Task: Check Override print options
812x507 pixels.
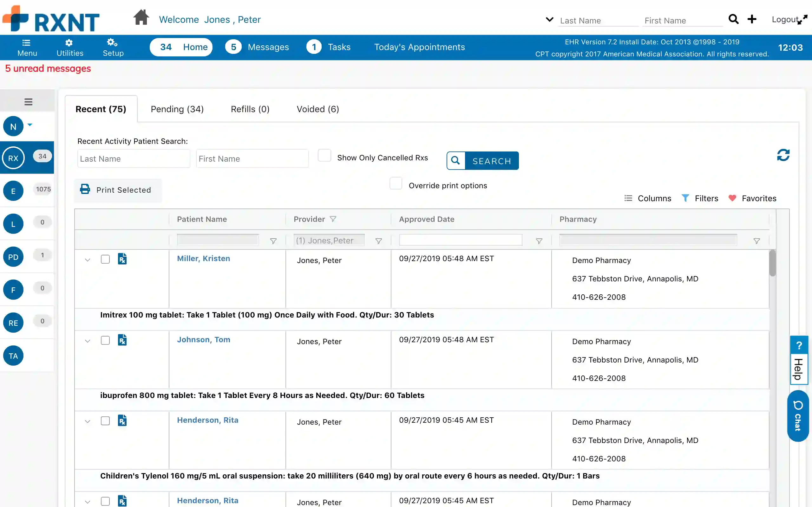Action: click(396, 183)
